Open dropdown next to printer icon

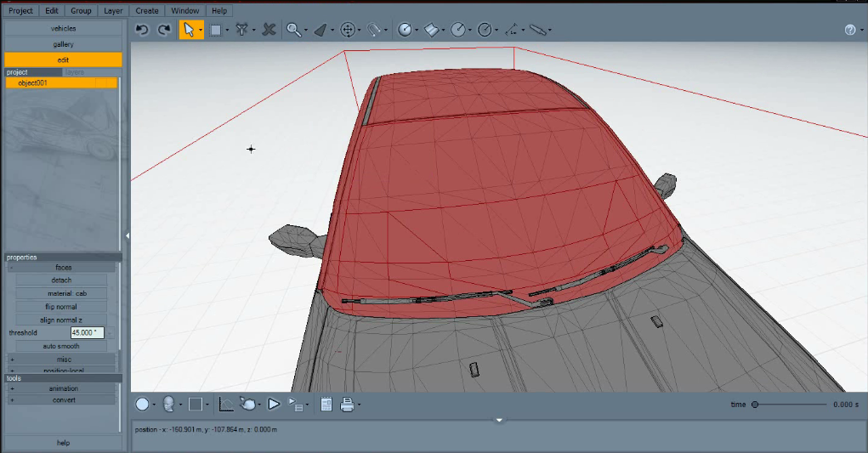pyautogui.click(x=360, y=405)
